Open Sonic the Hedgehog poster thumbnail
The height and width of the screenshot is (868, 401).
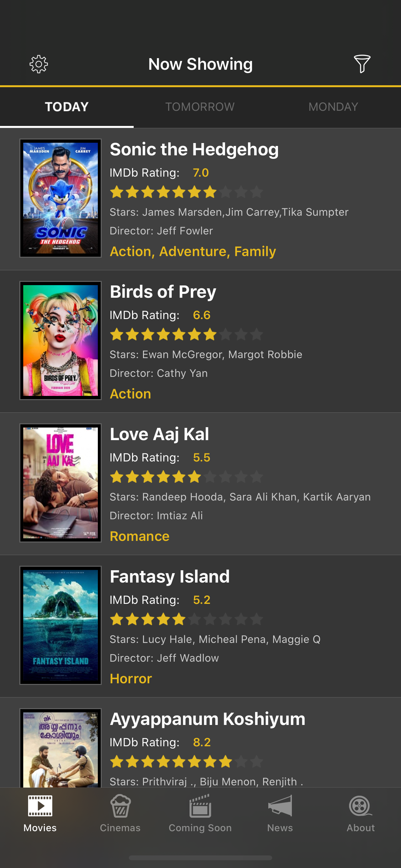coord(61,198)
